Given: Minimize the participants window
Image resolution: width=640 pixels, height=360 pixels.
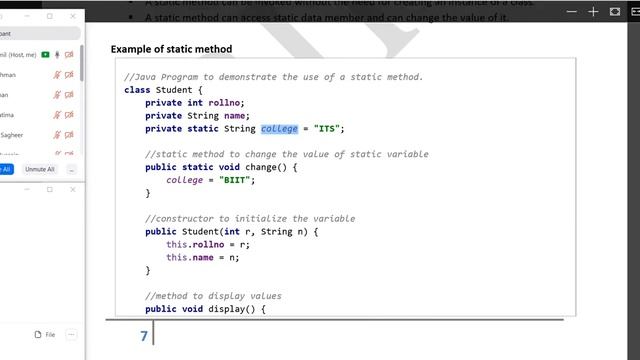Looking at the screenshot, I should click(27, 16).
